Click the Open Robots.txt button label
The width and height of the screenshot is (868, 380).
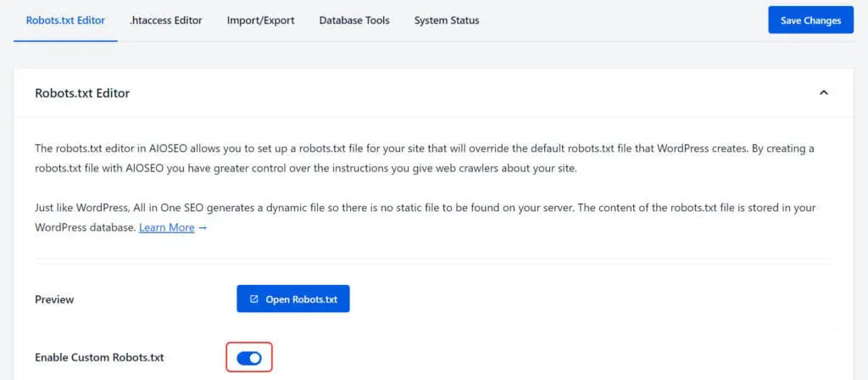tap(301, 299)
